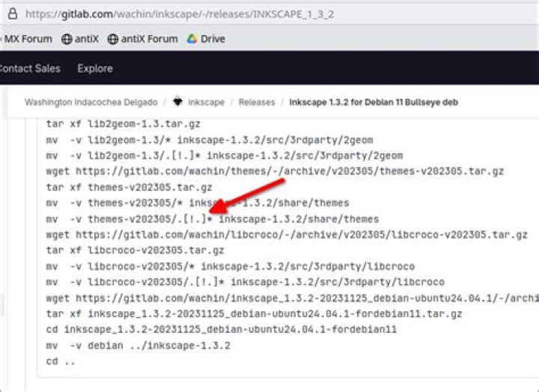Click Inkscape 1.3.2 for Debian 11 breadcrumb
The width and height of the screenshot is (539, 392).
(x=374, y=102)
